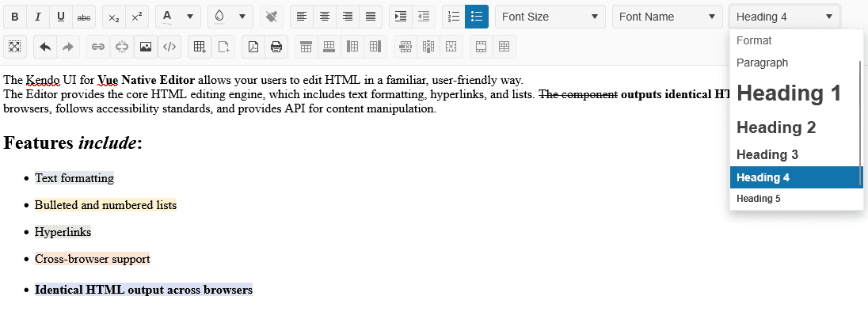Print the editor content
Screen dimensions: 868x323
pos(276,47)
